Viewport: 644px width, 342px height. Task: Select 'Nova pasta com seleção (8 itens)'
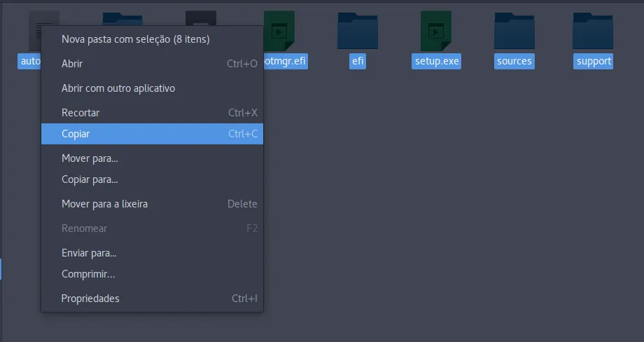tap(152, 39)
